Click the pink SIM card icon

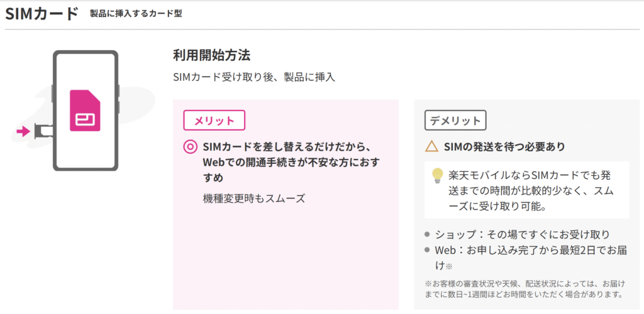(85, 111)
